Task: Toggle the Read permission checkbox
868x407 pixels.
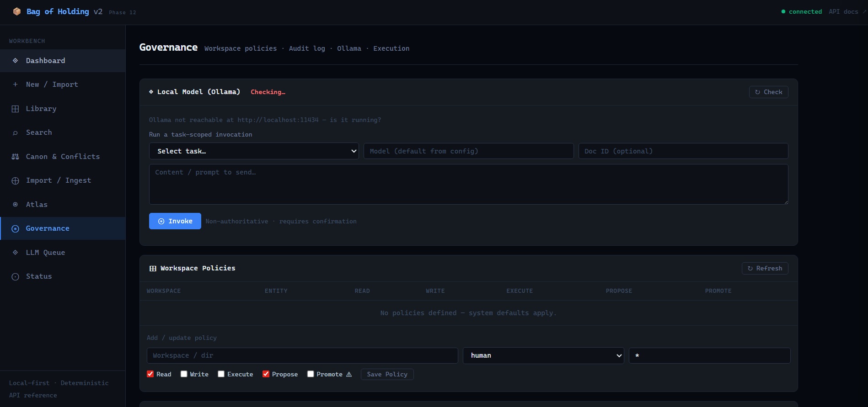Action: click(150, 374)
